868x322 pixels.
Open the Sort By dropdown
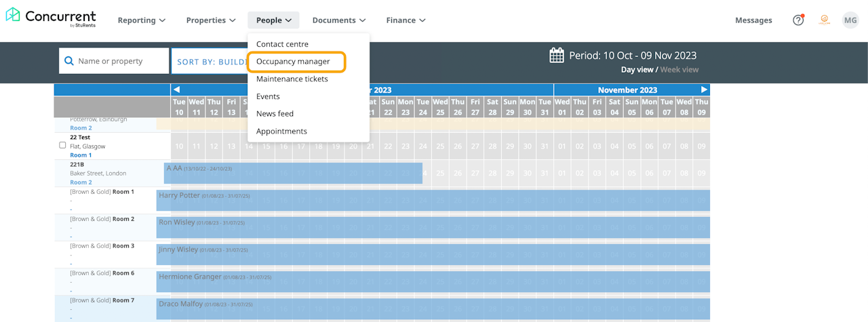[210, 62]
